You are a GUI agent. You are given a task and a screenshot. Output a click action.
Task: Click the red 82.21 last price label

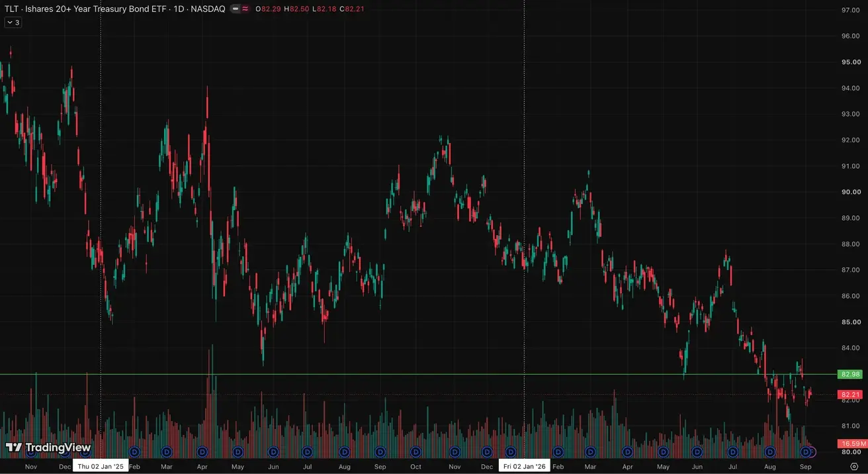pyautogui.click(x=849, y=395)
